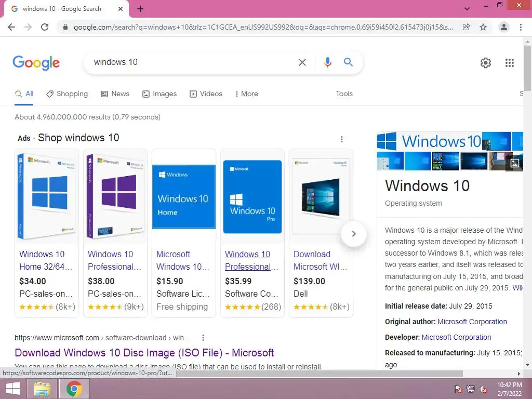
Task: Click the Google logo
Action: 36,63
